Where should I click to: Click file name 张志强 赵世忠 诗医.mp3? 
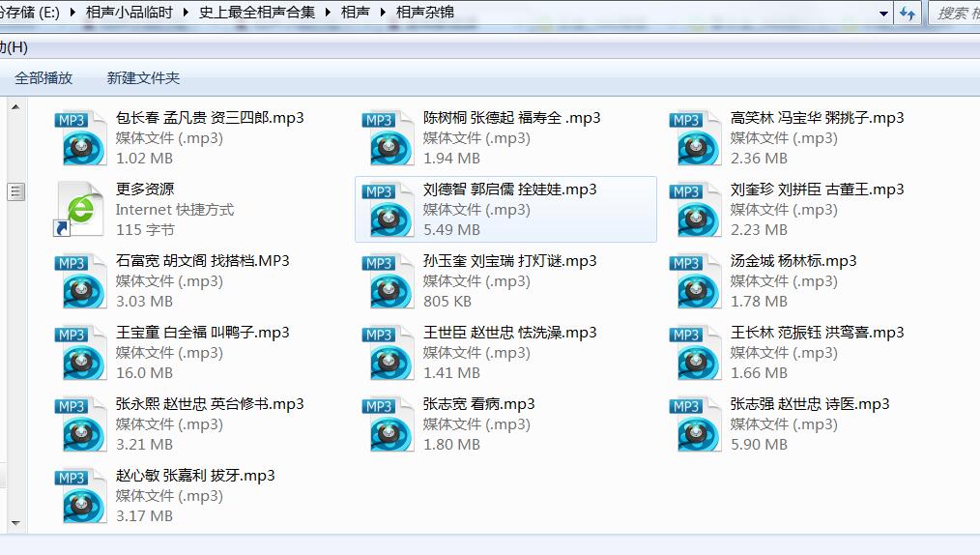[809, 404]
